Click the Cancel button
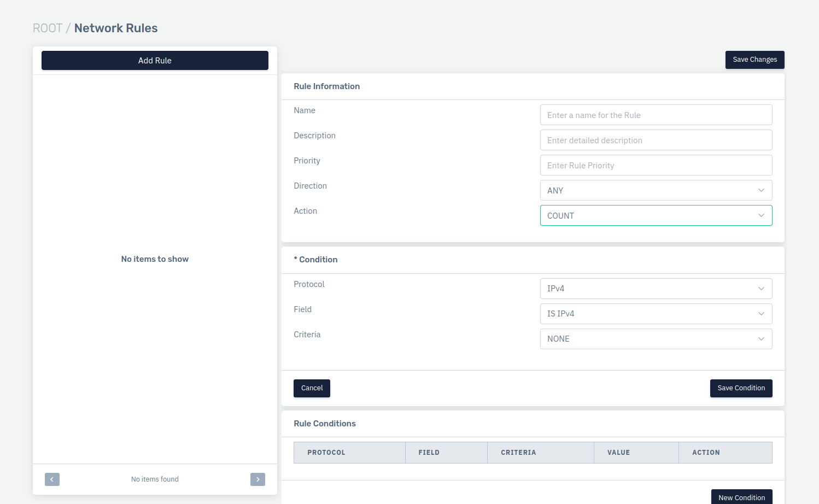Image resolution: width=819 pixels, height=504 pixels. [312, 388]
